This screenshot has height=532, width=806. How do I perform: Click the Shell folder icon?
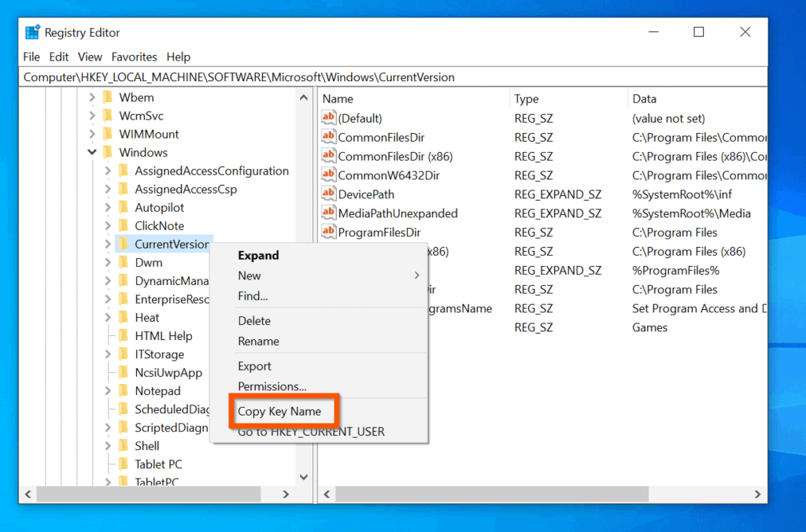124,445
